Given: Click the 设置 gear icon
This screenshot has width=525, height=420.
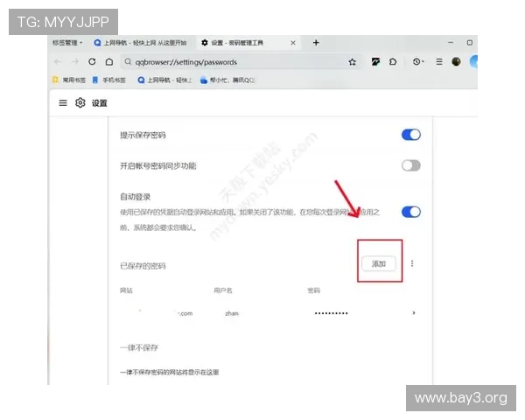Looking at the screenshot, I should click(80, 103).
